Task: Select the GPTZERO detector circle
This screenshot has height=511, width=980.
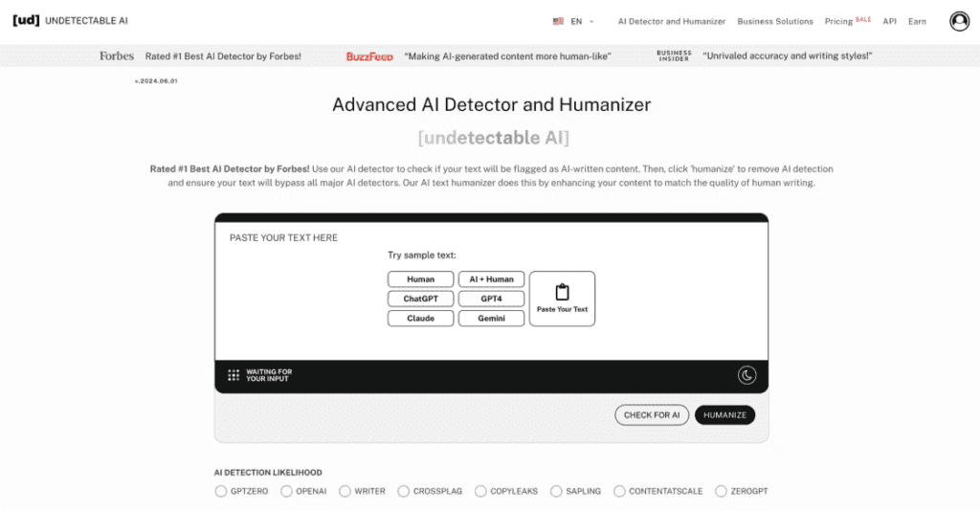Action: tap(221, 491)
